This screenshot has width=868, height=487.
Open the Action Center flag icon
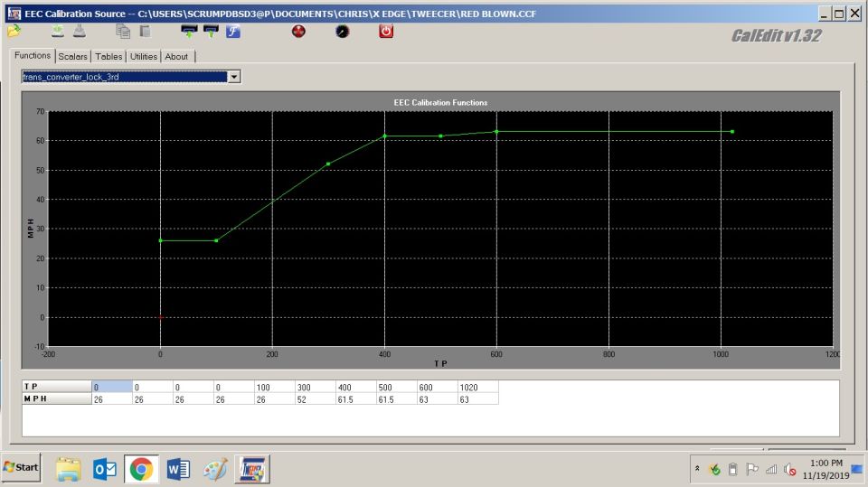[x=751, y=470]
